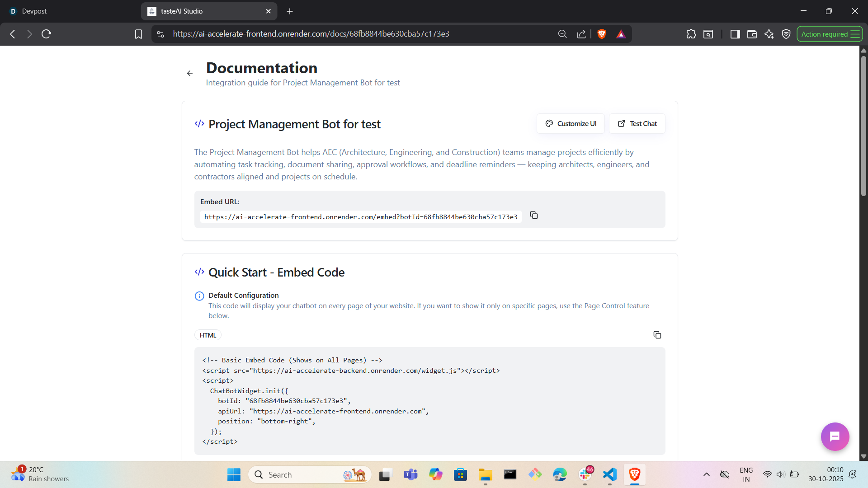Image resolution: width=868 pixels, height=488 pixels.
Task: Click the Customize UI button
Action: 571,123
